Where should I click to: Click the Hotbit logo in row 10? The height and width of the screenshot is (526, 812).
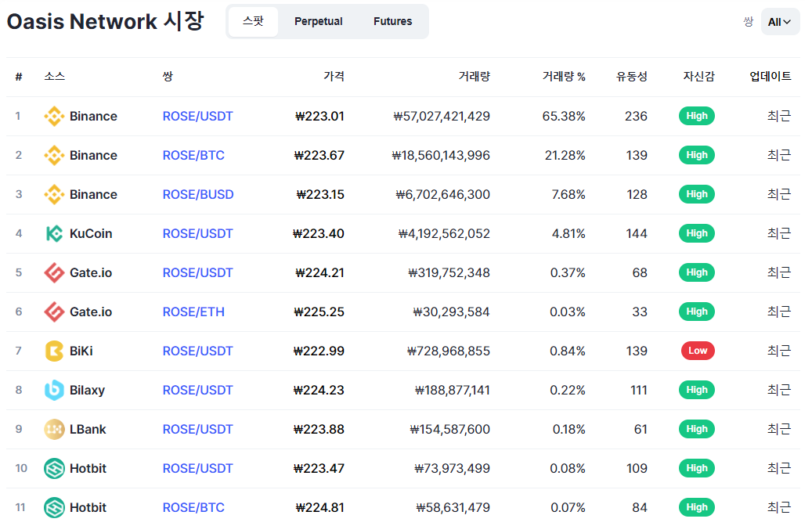click(54, 469)
